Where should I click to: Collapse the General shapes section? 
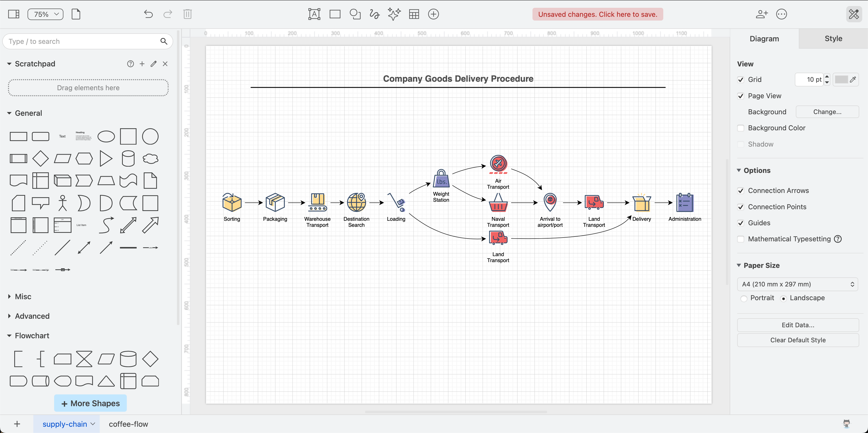pyautogui.click(x=9, y=113)
